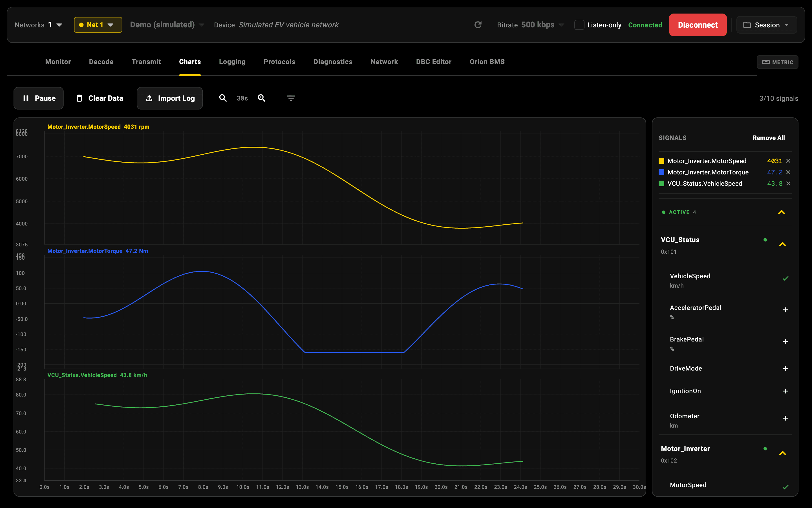812x508 pixels.
Task: Click the Import Log button
Action: pos(170,98)
